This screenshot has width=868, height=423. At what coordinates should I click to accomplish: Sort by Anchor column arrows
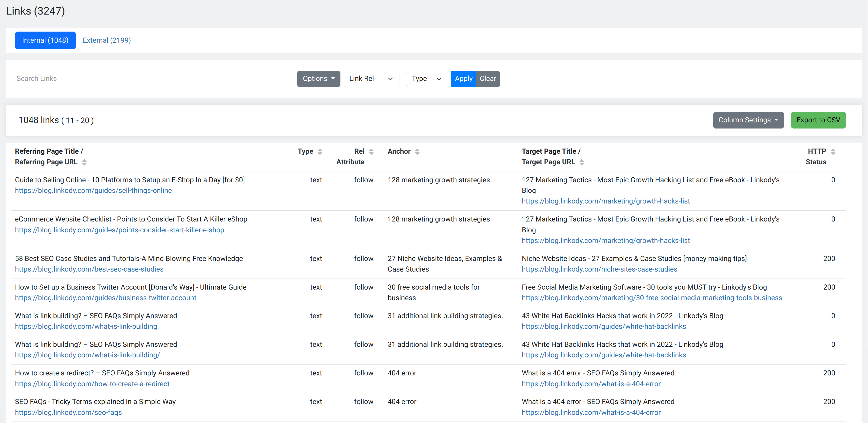pos(417,151)
